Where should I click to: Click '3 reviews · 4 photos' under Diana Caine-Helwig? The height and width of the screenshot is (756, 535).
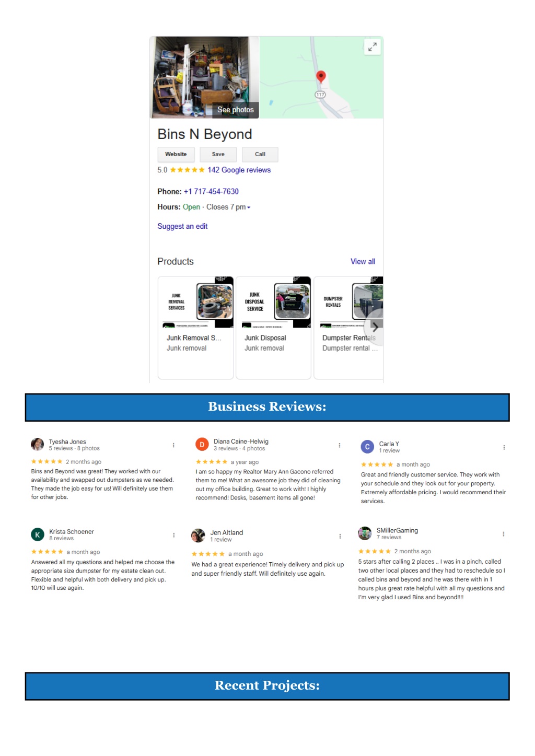tap(239, 448)
